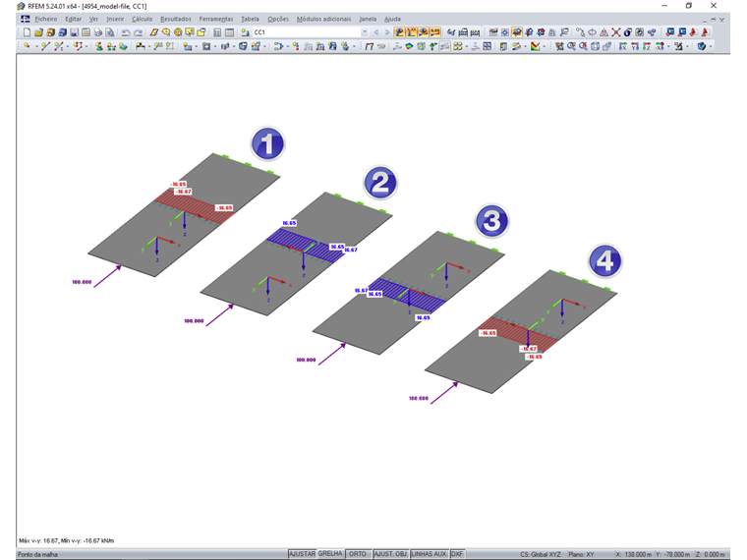Expand the color scale dropdown arrow
Viewport: 747px width, 560px height.
[545, 46]
